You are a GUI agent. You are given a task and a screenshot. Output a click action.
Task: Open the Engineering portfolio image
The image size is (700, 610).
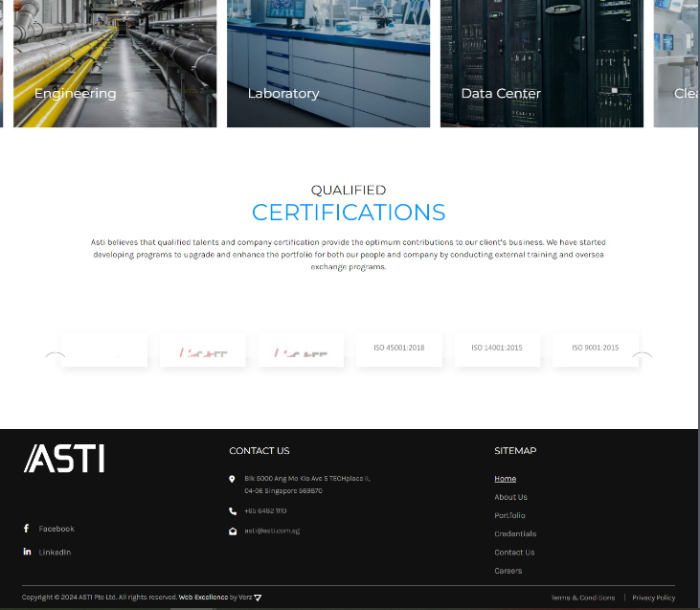pos(115,63)
